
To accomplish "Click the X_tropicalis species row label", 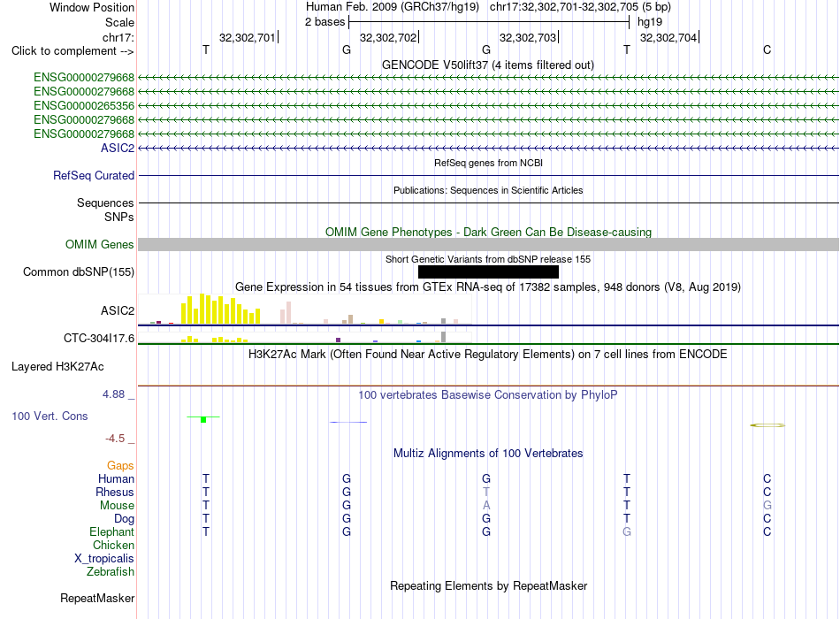I will click(x=104, y=559).
